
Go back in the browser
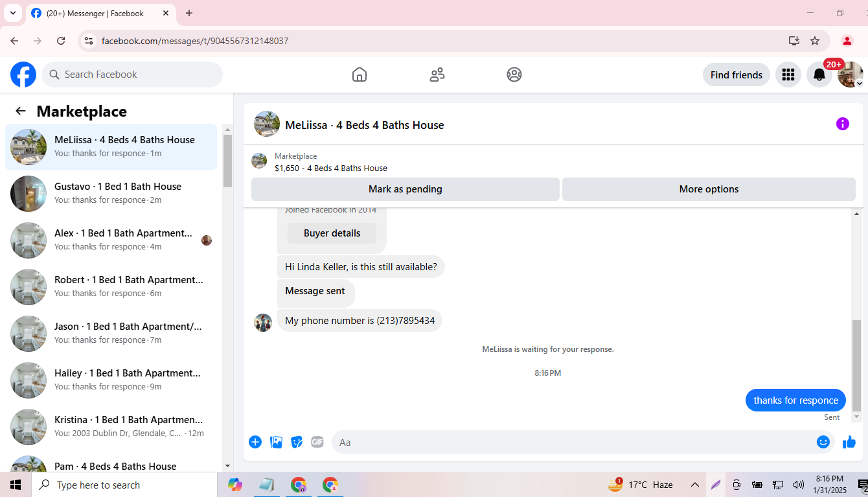point(14,41)
